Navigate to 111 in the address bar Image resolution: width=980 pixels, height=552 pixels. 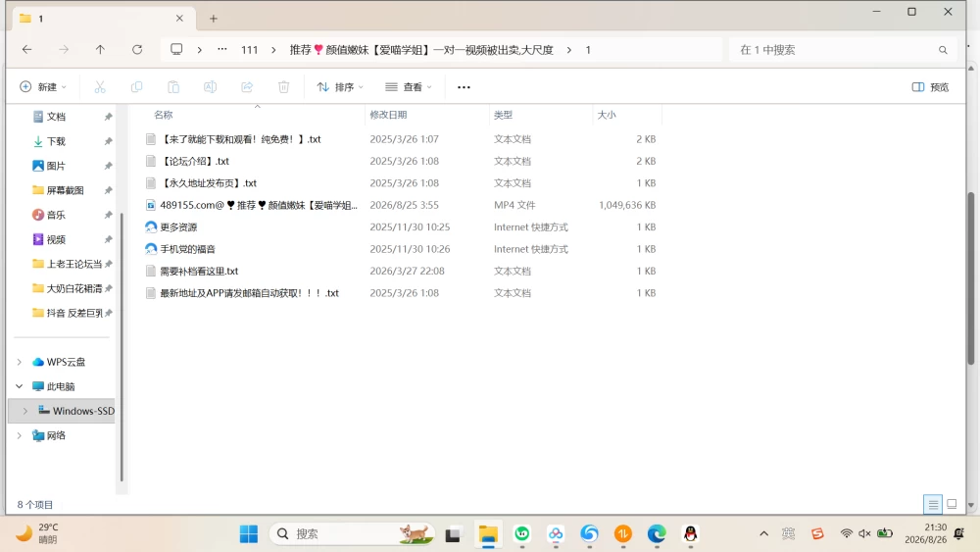[x=249, y=50]
